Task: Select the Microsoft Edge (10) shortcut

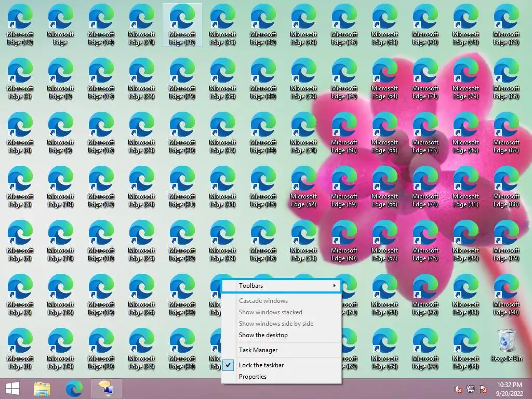Action: pyautogui.click(x=60, y=187)
